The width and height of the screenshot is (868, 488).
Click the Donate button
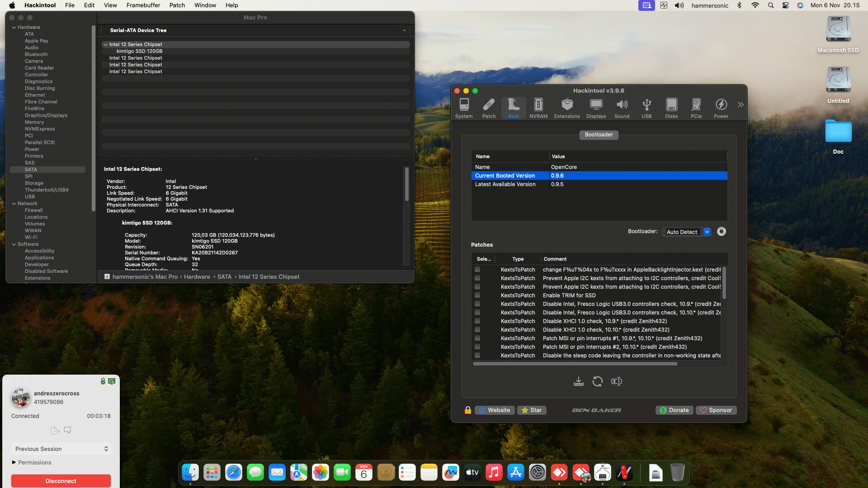point(675,410)
